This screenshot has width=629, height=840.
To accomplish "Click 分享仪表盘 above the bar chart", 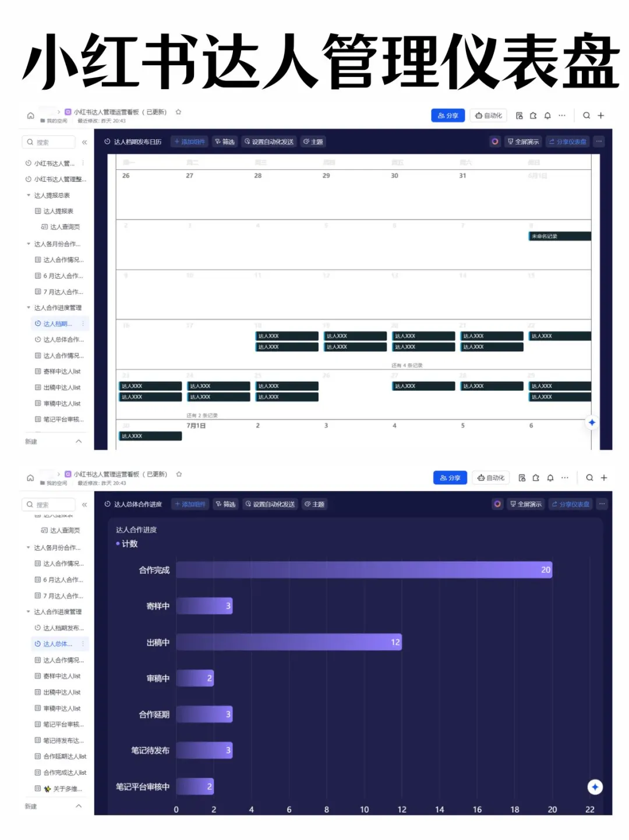I will pyautogui.click(x=571, y=504).
